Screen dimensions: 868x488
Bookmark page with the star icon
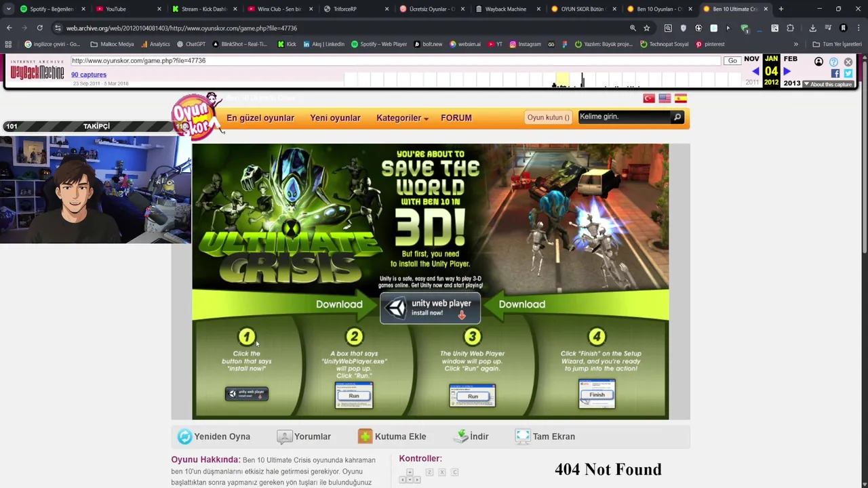click(x=647, y=28)
